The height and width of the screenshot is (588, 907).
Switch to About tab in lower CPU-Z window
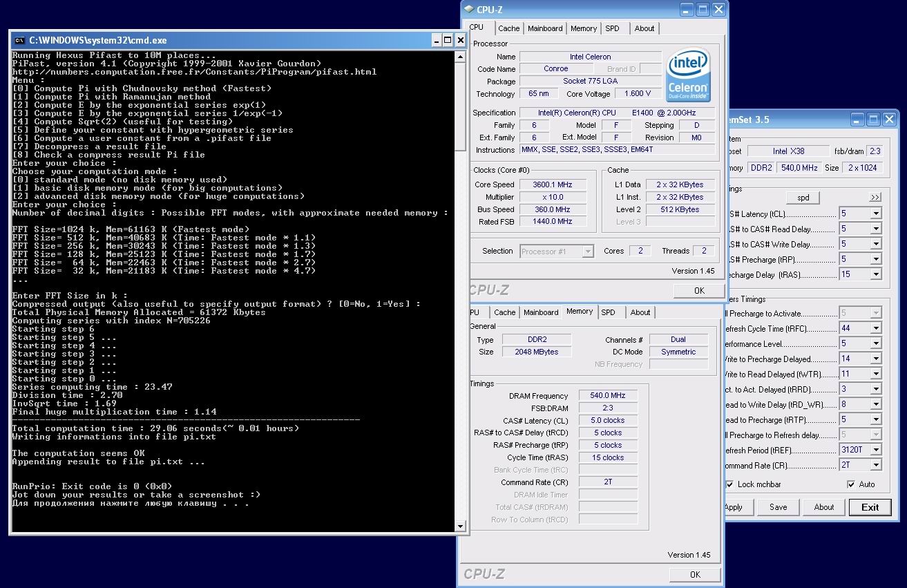[640, 312]
